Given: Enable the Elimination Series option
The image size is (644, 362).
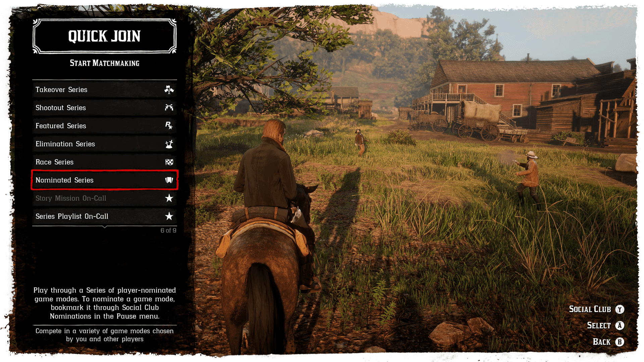Looking at the screenshot, I should 104,144.
